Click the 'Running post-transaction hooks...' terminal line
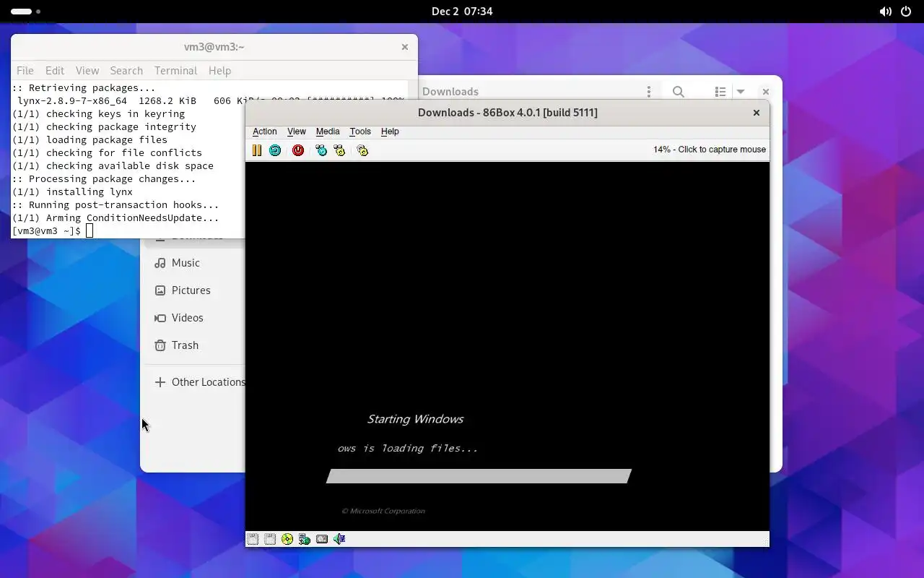924x578 pixels. coord(115,205)
